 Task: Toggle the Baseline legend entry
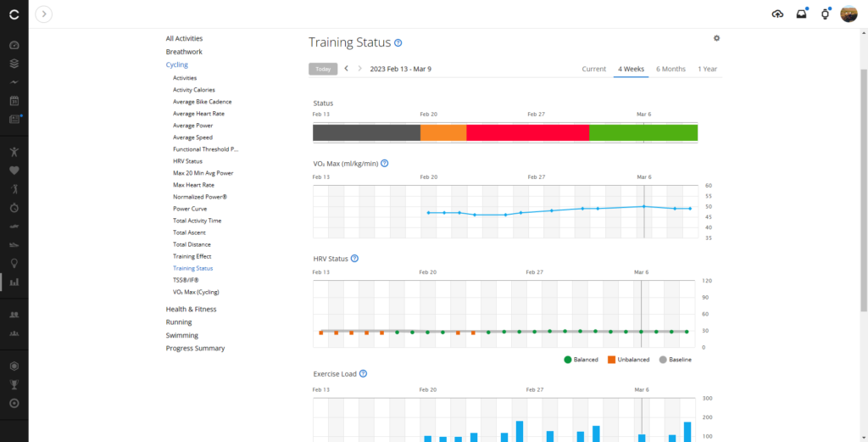click(676, 360)
